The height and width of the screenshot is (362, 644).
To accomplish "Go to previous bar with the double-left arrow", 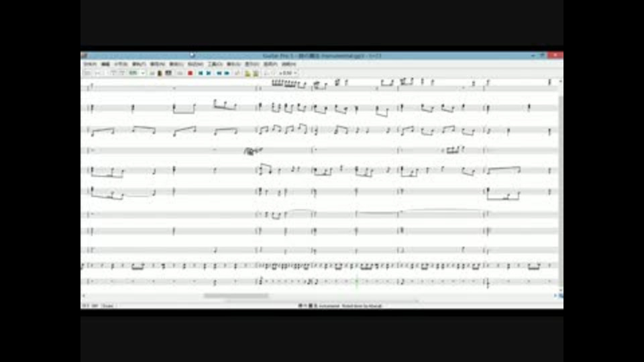I will tap(219, 73).
